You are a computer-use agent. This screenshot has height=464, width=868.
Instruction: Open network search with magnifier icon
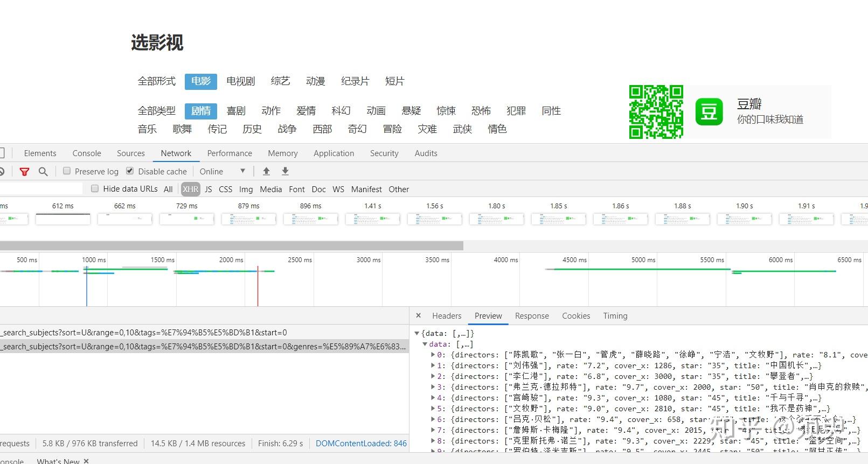pos(43,172)
